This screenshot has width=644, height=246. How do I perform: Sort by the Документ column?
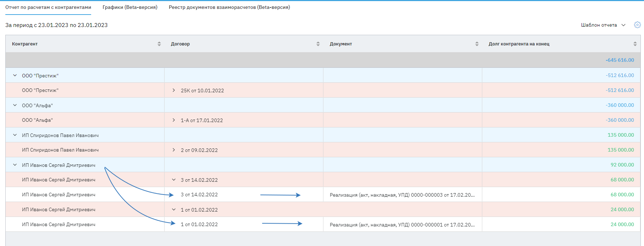477,44
